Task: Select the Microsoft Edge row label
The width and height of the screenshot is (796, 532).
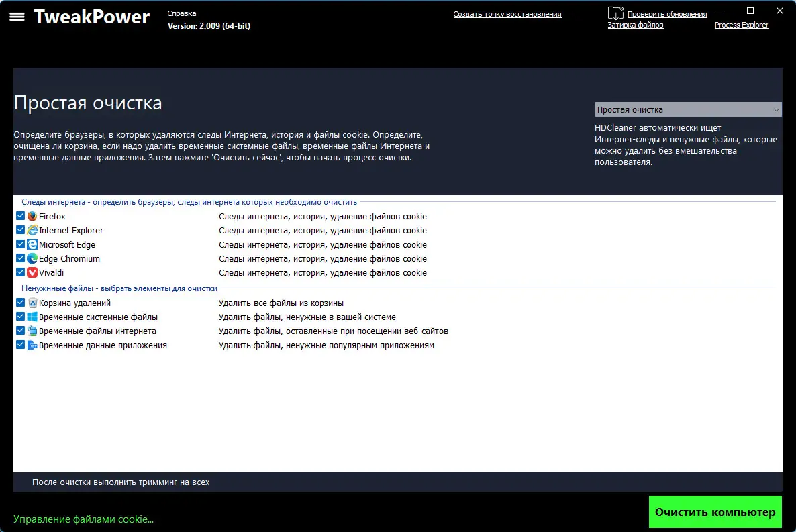Action: click(x=67, y=245)
